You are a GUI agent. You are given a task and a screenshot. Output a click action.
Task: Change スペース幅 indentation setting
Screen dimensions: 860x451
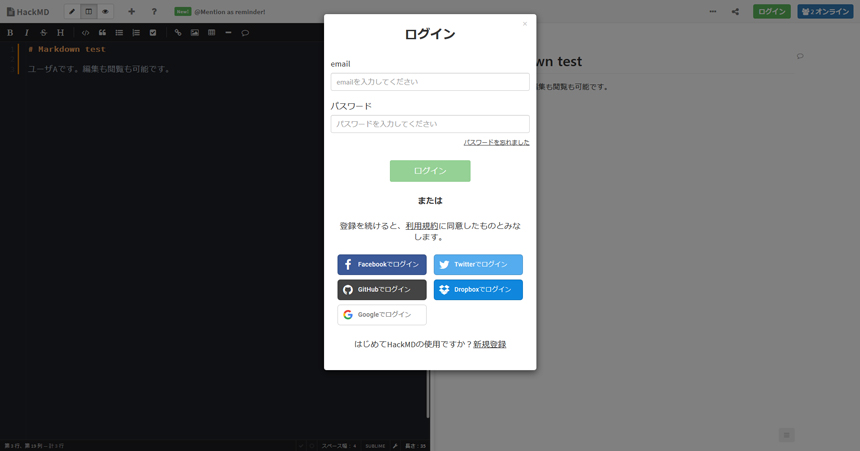click(x=339, y=446)
